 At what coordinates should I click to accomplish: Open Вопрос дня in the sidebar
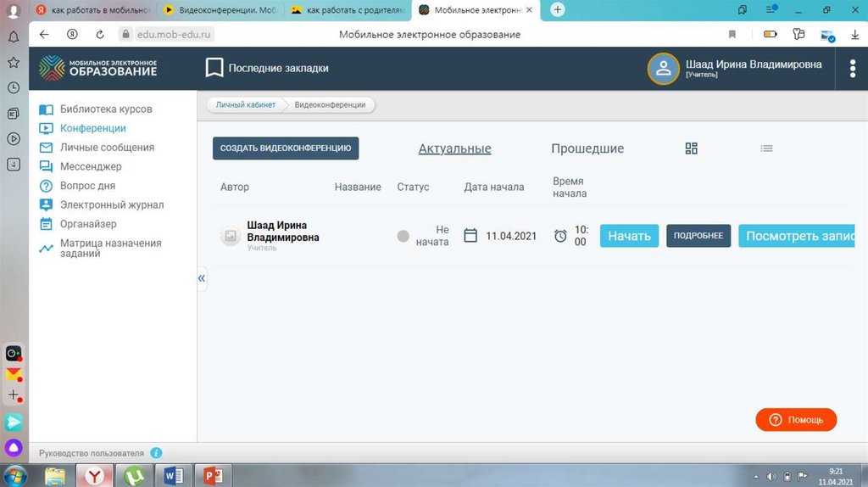click(77, 186)
